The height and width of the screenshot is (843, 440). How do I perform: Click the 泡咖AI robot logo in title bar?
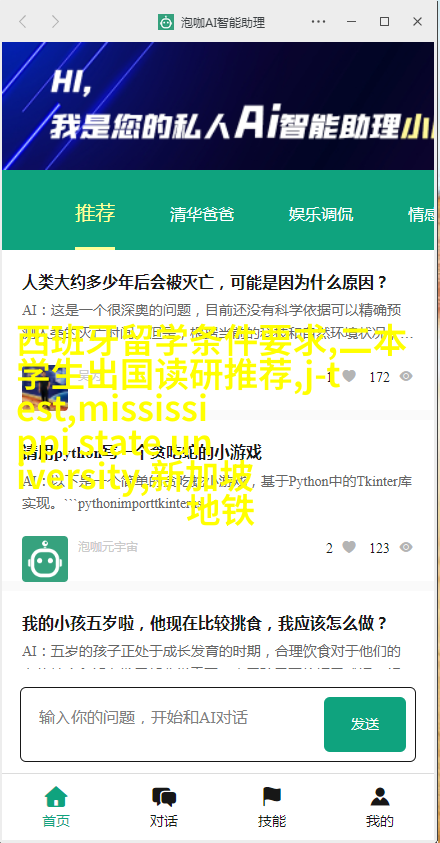pos(166,22)
